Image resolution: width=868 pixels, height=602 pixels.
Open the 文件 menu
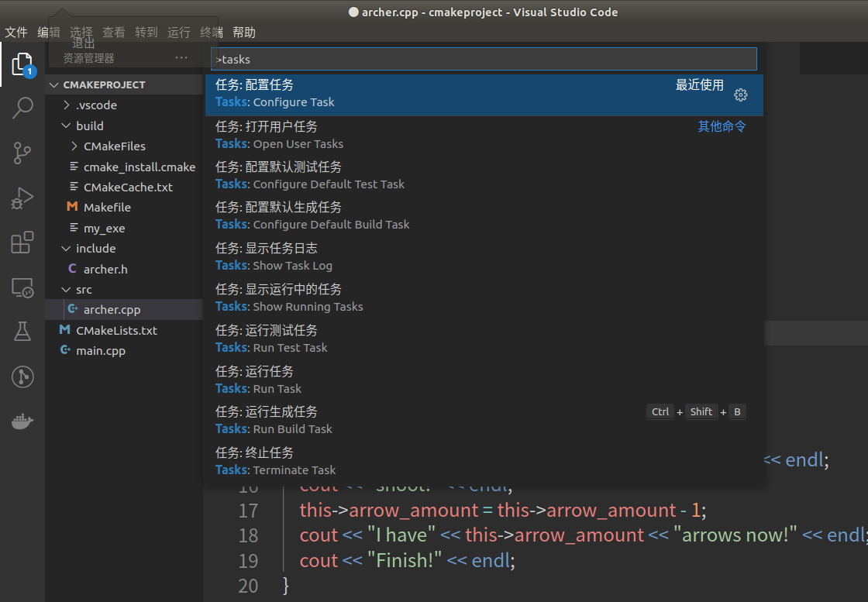coord(16,32)
